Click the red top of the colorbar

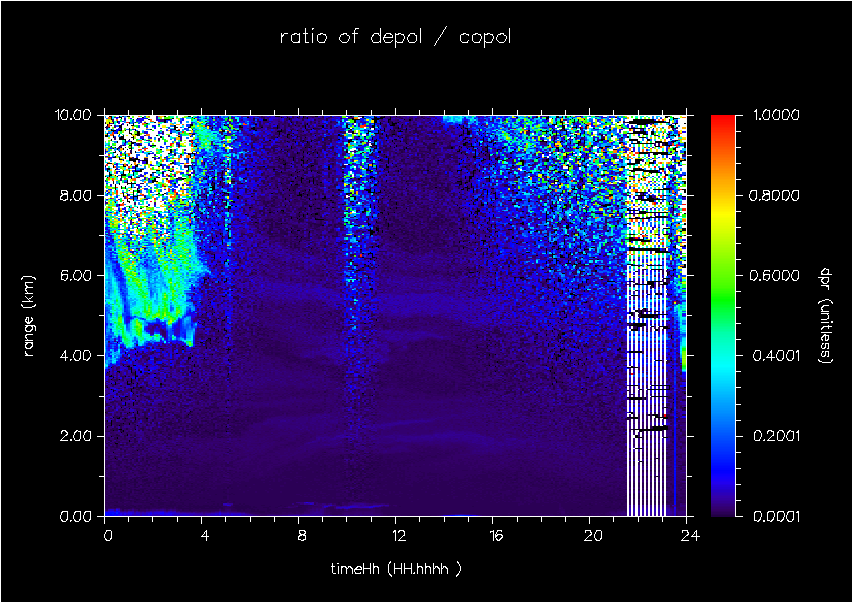[723, 121]
